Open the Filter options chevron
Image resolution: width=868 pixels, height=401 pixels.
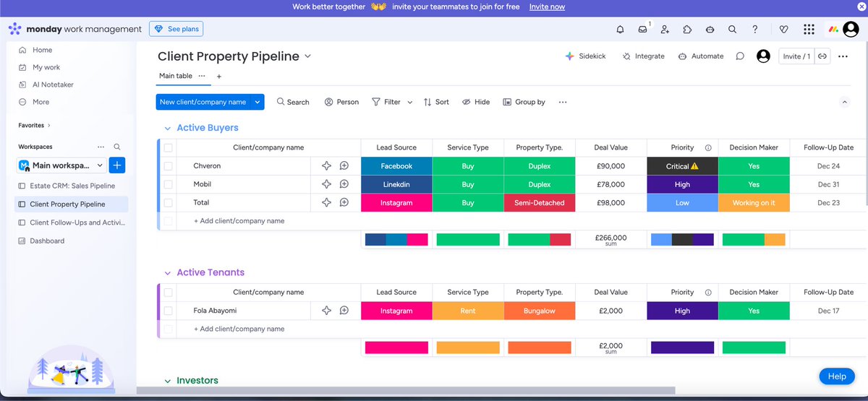(x=409, y=102)
